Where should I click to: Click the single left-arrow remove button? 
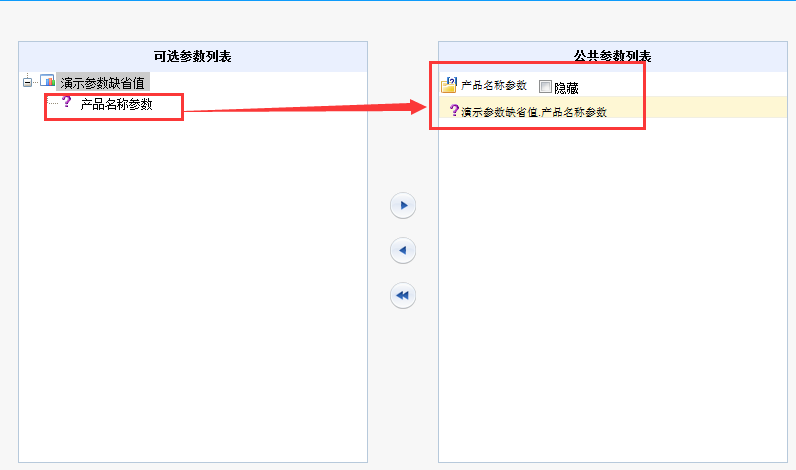pyautogui.click(x=403, y=250)
